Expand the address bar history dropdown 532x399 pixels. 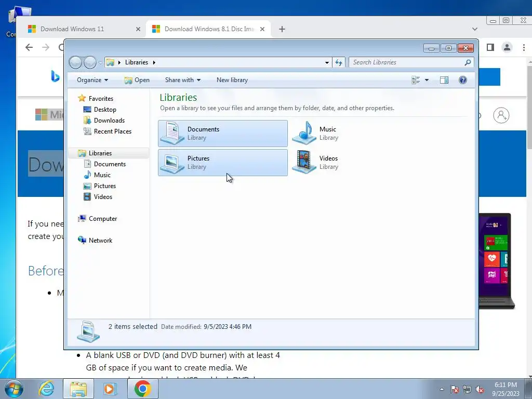coord(327,62)
